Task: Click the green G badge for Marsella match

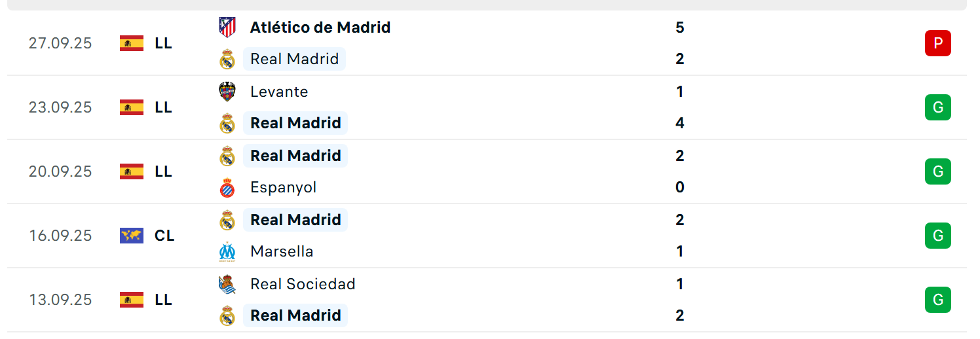Action: pyautogui.click(x=937, y=236)
